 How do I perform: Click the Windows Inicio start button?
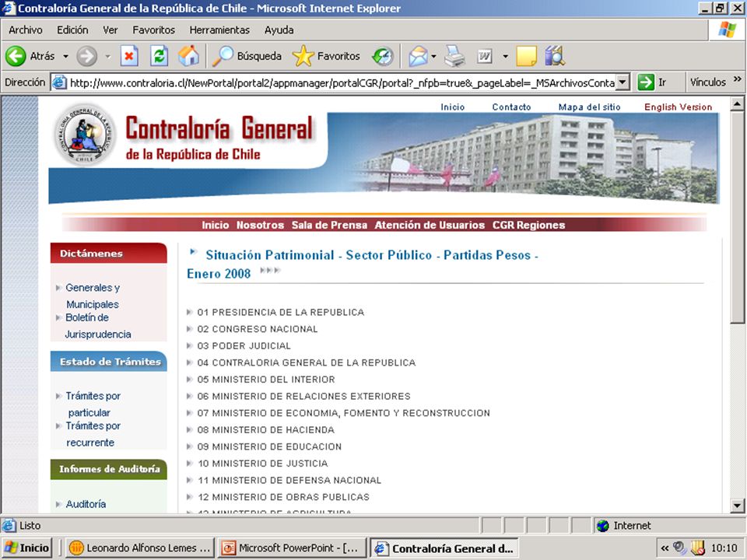coord(26,548)
